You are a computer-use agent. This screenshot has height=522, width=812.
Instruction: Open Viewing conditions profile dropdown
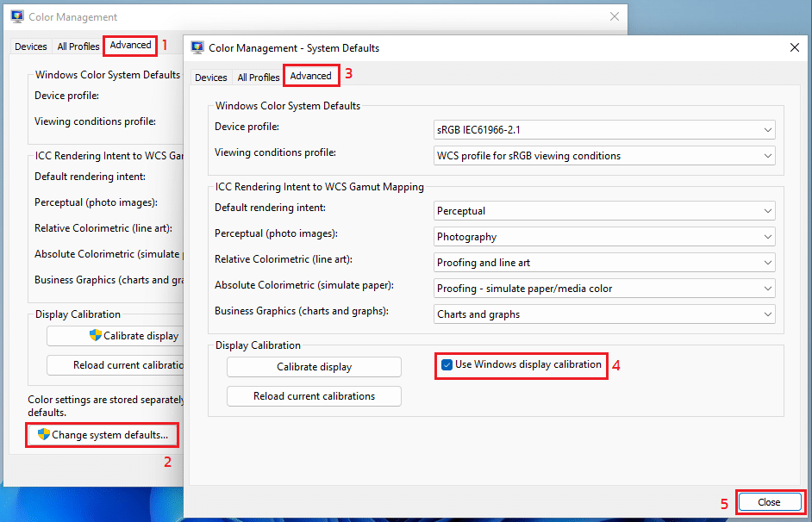603,156
